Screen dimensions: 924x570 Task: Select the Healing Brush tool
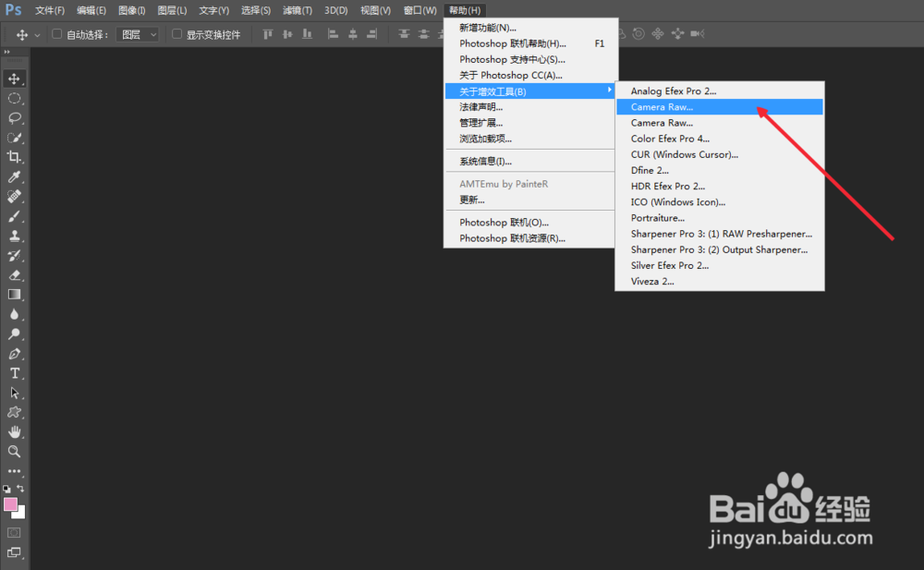[14, 196]
